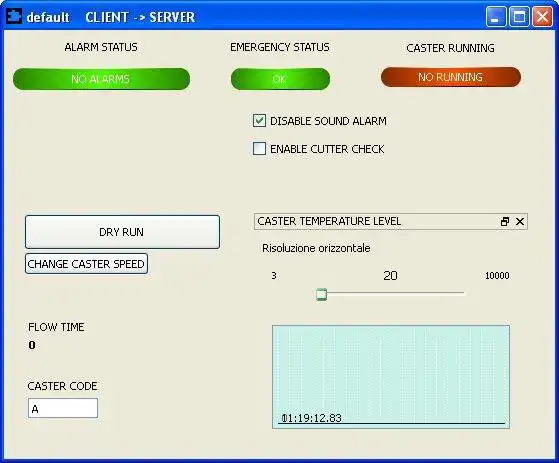
Task: Click the NO ALARMS status indicator
Action: (101, 79)
